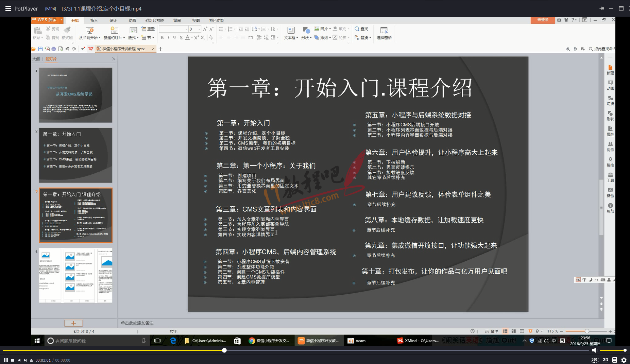The width and height of the screenshot is (630, 364).
Task: Insert a 文本框 text box
Action: click(291, 33)
